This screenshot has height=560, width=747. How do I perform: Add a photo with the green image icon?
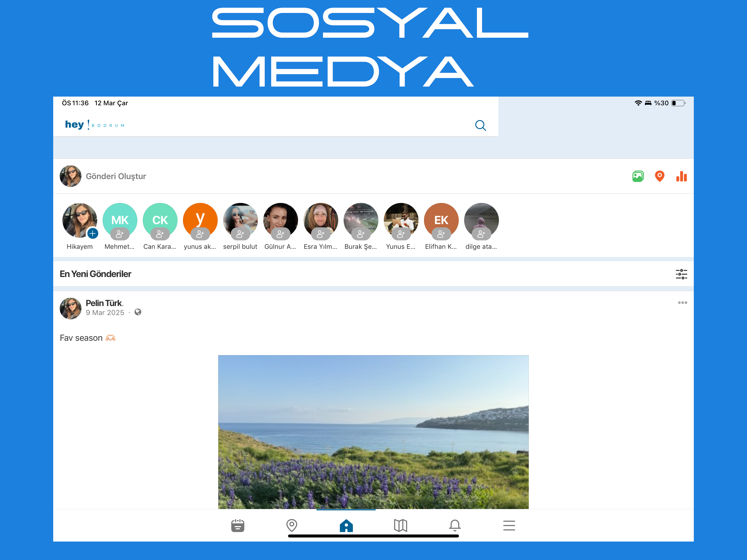pos(638,176)
